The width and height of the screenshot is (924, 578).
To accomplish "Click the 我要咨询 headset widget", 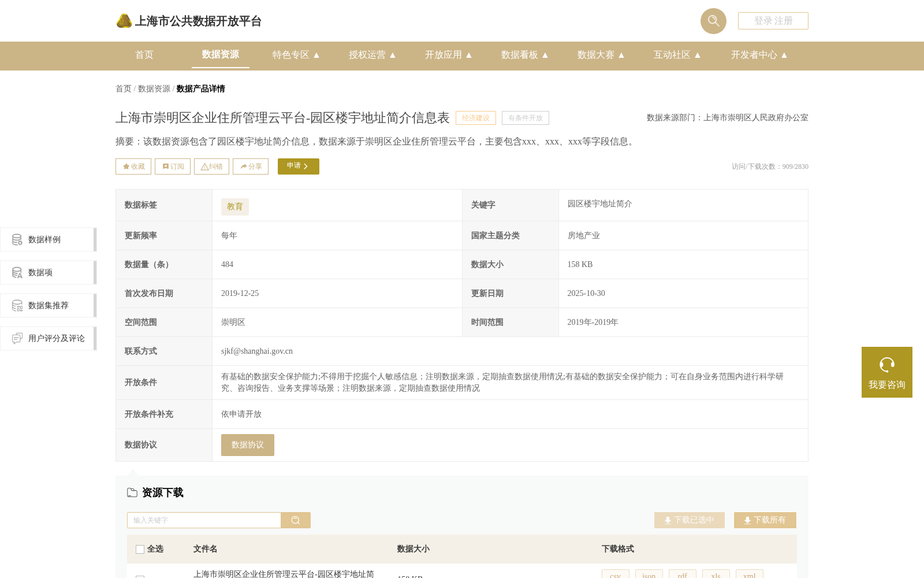I will pyautogui.click(x=887, y=372).
